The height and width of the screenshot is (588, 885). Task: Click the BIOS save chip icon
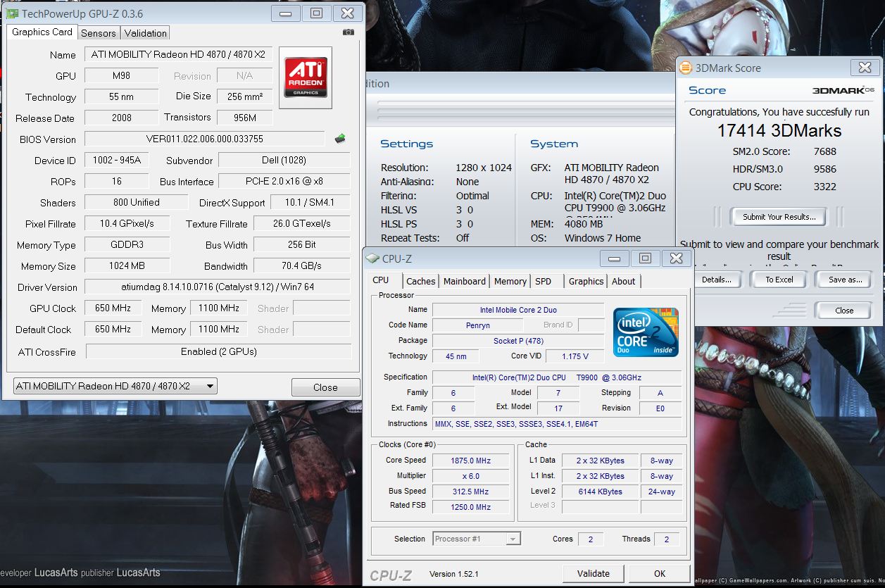click(340, 139)
